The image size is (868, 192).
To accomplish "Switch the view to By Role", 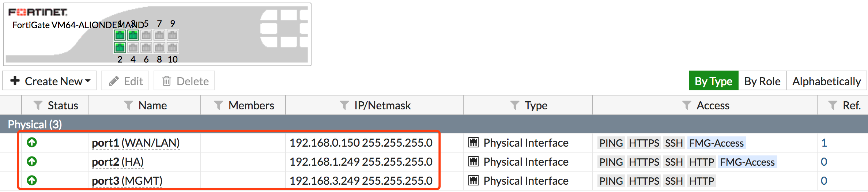I will 762,81.
